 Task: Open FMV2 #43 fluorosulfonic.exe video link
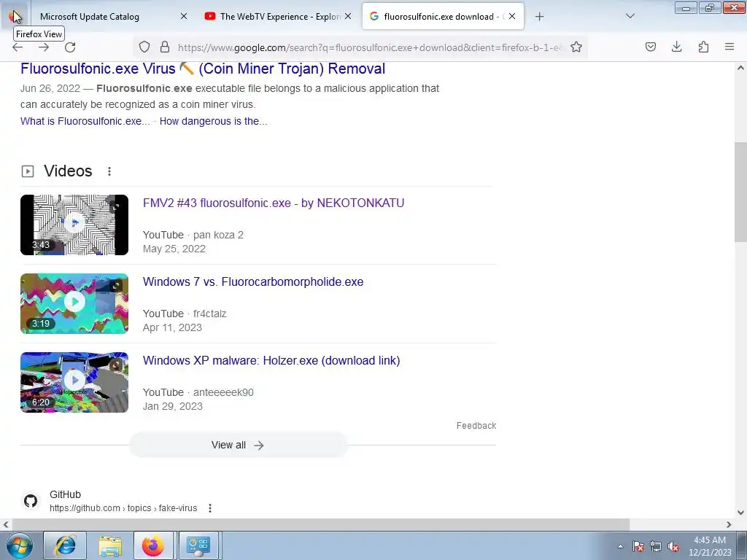[274, 203]
